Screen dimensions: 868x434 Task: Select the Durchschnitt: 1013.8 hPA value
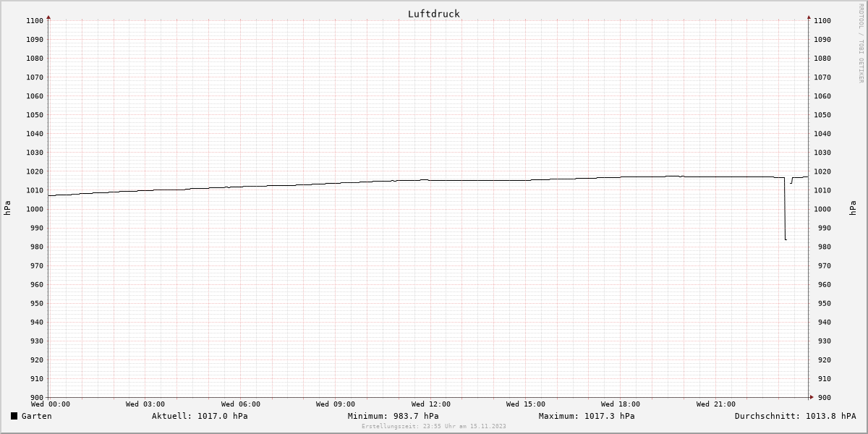coord(795,416)
